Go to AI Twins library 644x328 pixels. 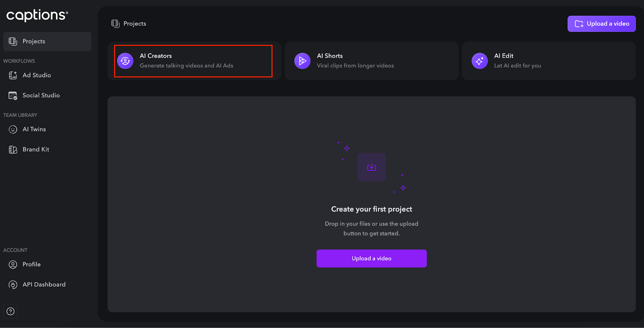47,129
